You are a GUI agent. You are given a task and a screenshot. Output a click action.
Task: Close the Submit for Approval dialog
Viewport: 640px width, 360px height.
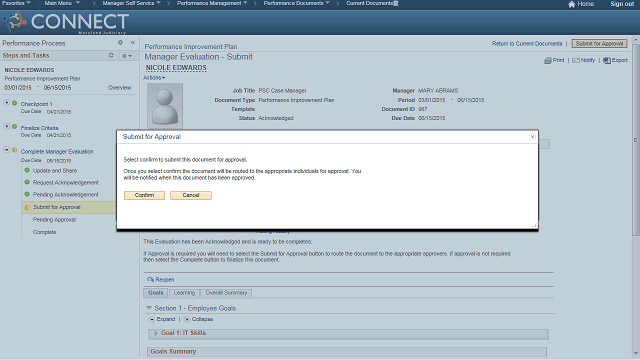[532, 137]
